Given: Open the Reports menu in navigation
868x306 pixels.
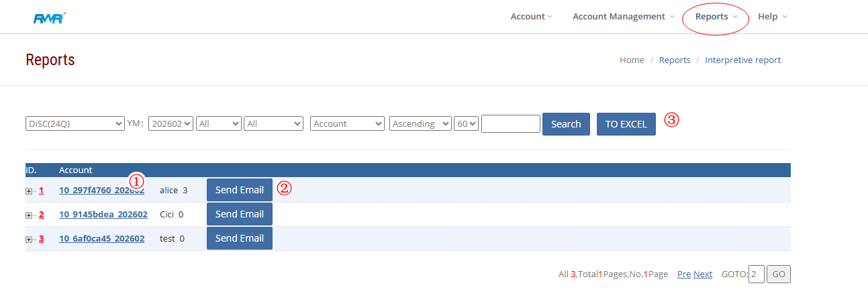Looking at the screenshot, I should click(716, 17).
